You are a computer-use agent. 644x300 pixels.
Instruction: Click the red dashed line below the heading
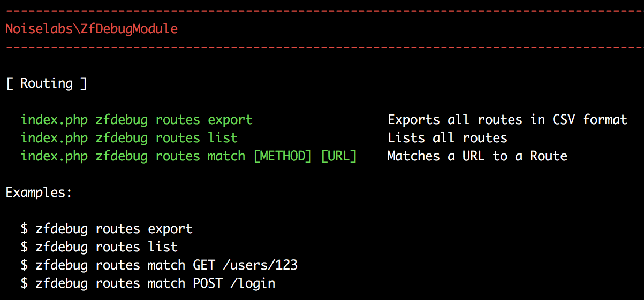tap(322, 47)
